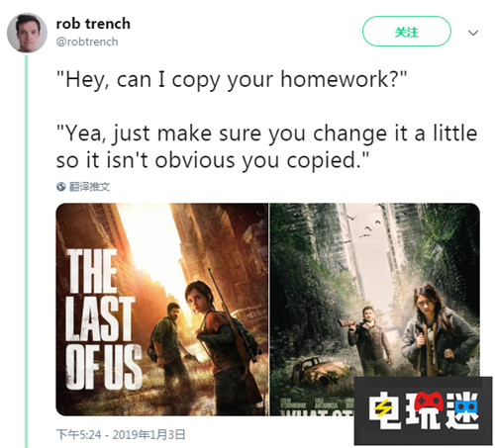Expand the tweet options chevron menu
The image size is (495, 448).
(473, 33)
